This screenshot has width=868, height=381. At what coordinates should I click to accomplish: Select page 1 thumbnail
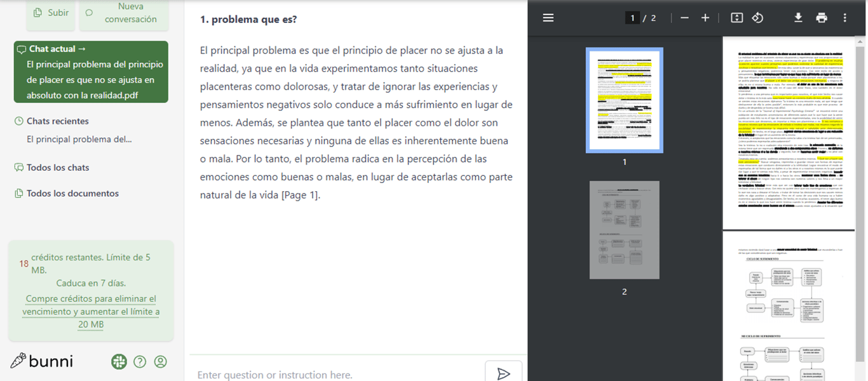point(625,100)
